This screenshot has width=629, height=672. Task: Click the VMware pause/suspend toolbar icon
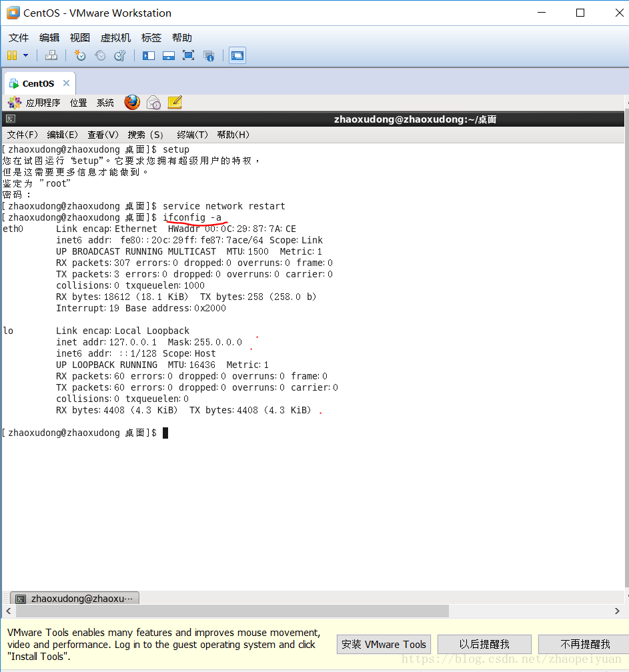point(12,55)
